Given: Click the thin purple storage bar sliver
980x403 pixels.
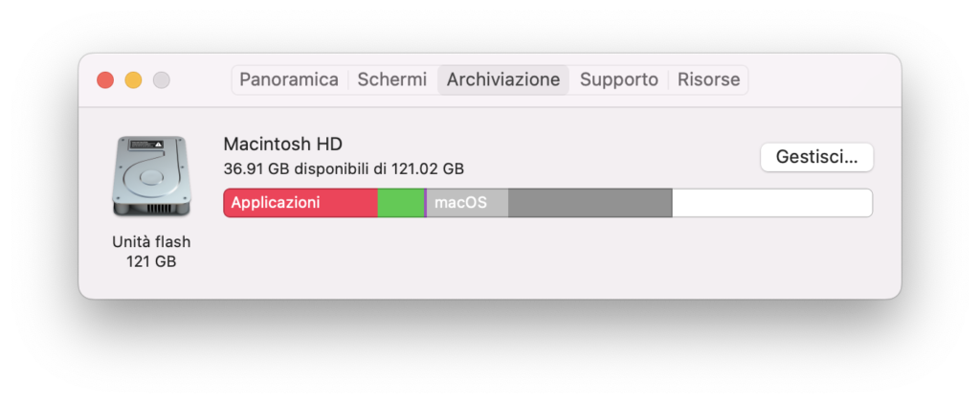Looking at the screenshot, I should 425,203.
